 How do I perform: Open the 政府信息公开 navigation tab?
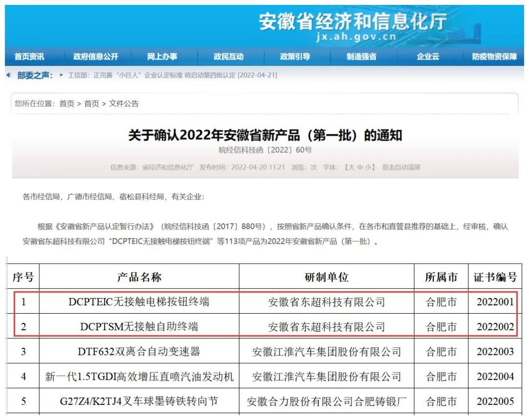click(96, 56)
